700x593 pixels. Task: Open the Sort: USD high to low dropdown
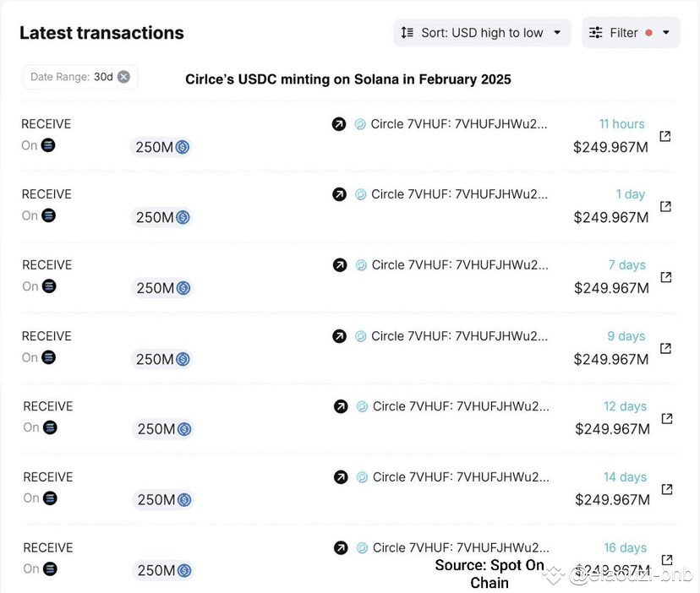coord(481,32)
